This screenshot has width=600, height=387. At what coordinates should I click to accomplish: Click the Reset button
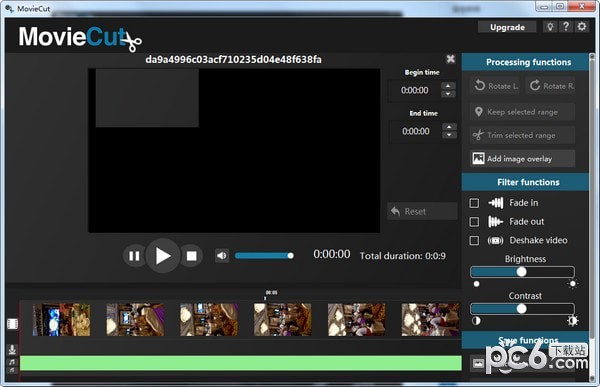coord(422,211)
